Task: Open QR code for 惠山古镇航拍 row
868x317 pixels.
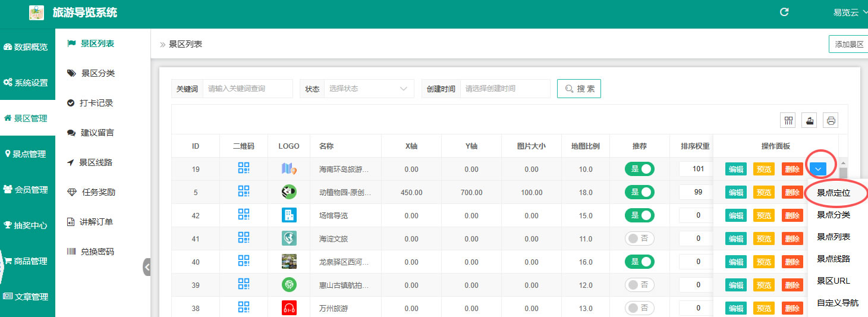Action: pyautogui.click(x=244, y=285)
